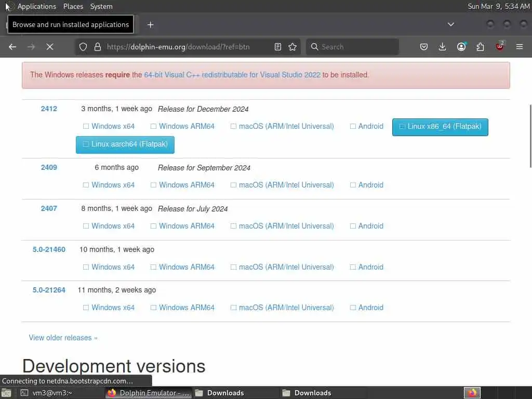532x399 pixels.
Task: Download 5.0-21264 macOS Universal build
Action: 282,308
